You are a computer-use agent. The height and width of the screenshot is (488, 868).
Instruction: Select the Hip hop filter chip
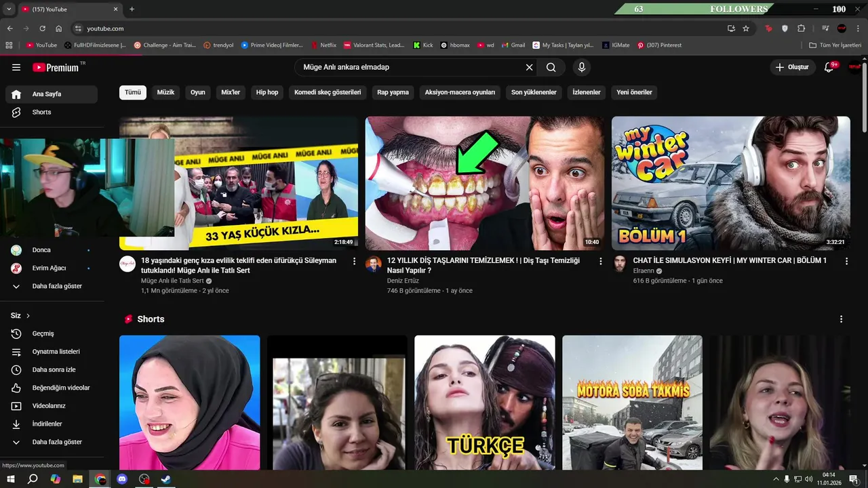tap(267, 92)
